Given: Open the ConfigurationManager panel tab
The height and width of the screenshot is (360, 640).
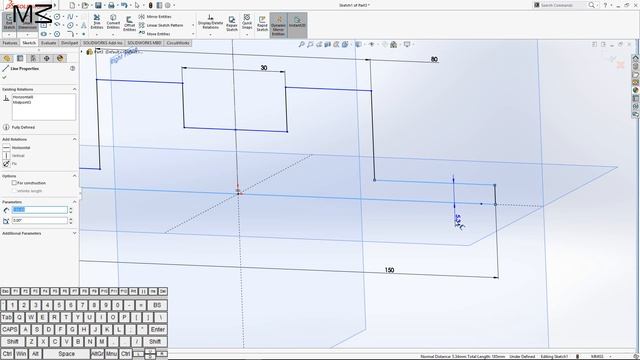Looking at the screenshot, I should tap(33, 58).
